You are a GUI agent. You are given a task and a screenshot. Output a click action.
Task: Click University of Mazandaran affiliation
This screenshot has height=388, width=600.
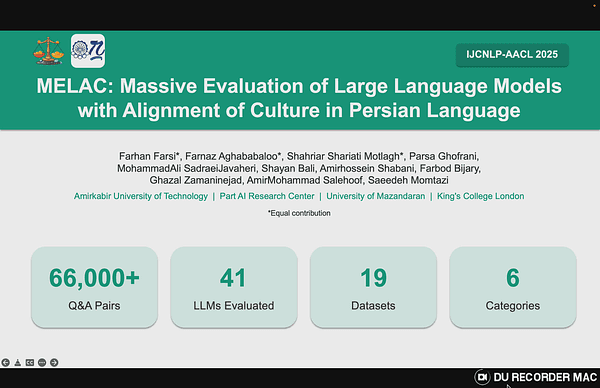click(x=375, y=196)
